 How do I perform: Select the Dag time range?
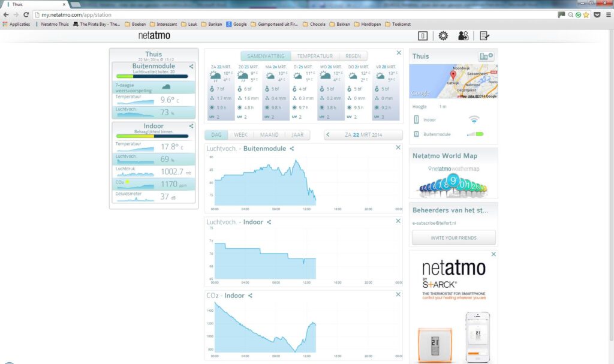coord(216,135)
